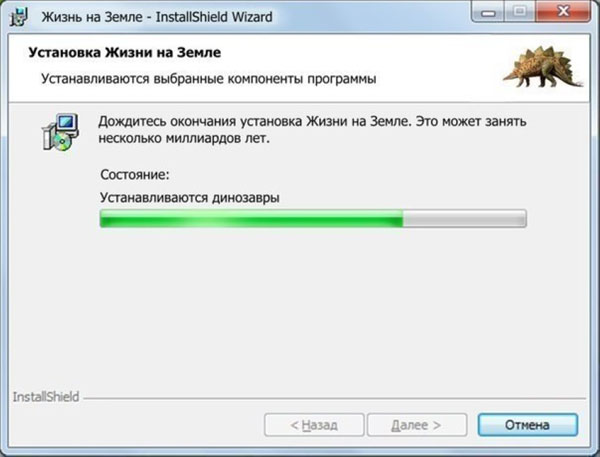Click the Состояние label

coord(135,175)
